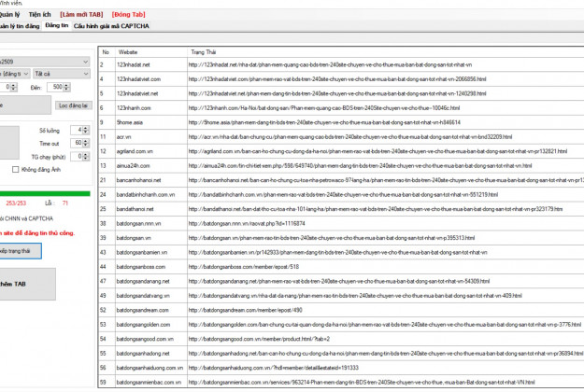Click row number 59 cell
The height and width of the screenshot is (392, 584).
click(x=107, y=383)
